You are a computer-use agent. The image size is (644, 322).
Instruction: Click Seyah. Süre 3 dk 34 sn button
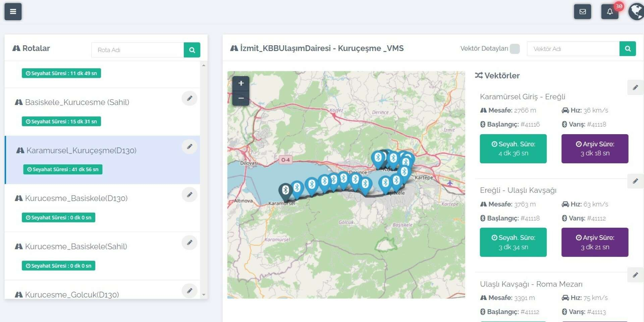point(513,242)
